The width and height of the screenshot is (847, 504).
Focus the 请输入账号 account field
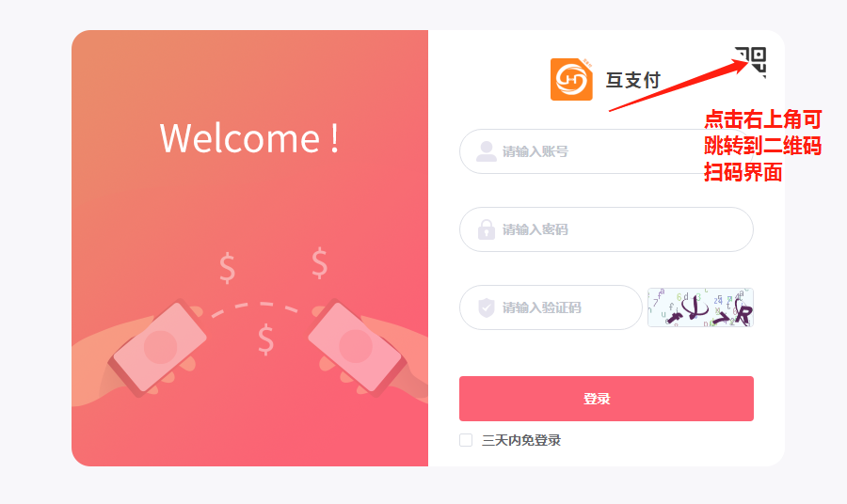point(606,151)
